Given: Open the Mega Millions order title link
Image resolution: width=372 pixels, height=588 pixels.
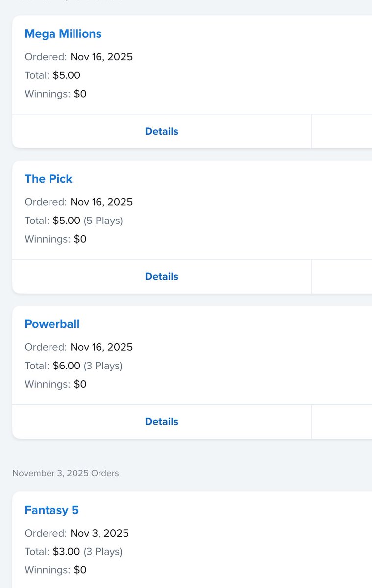Looking at the screenshot, I should point(63,34).
